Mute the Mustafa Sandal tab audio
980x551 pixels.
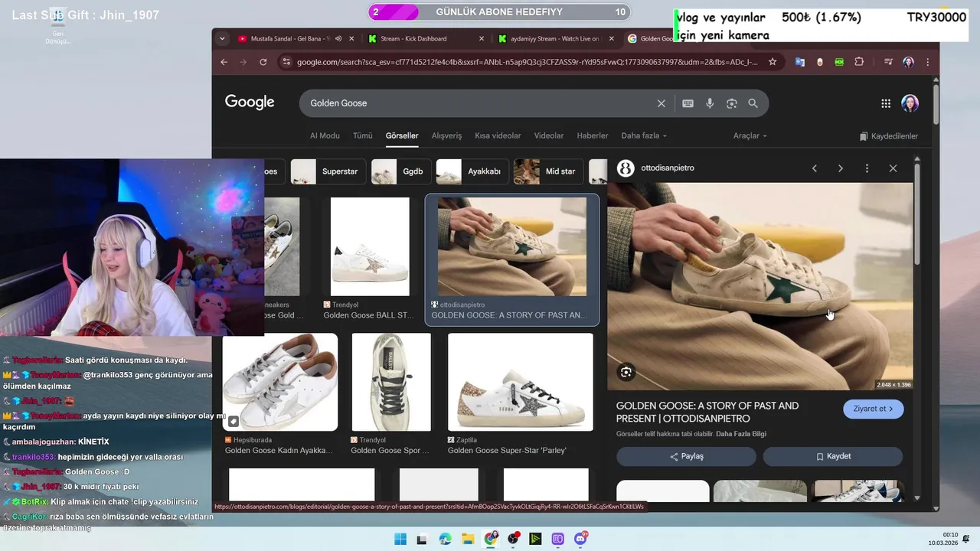pyautogui.click(x=338, y=38)
